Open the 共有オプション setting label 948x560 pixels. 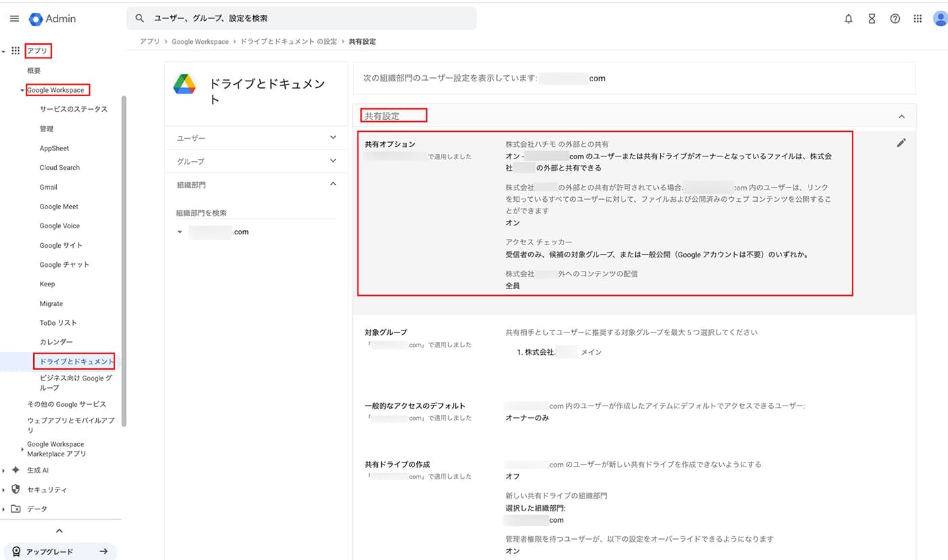click(390, 144)
